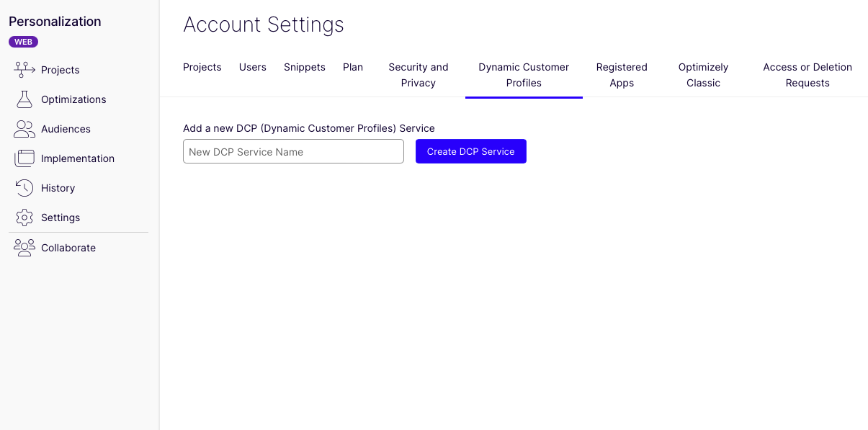Click the Collaborate group icon
This screenshot has width=868, height=430.
(x=24, y=248)
